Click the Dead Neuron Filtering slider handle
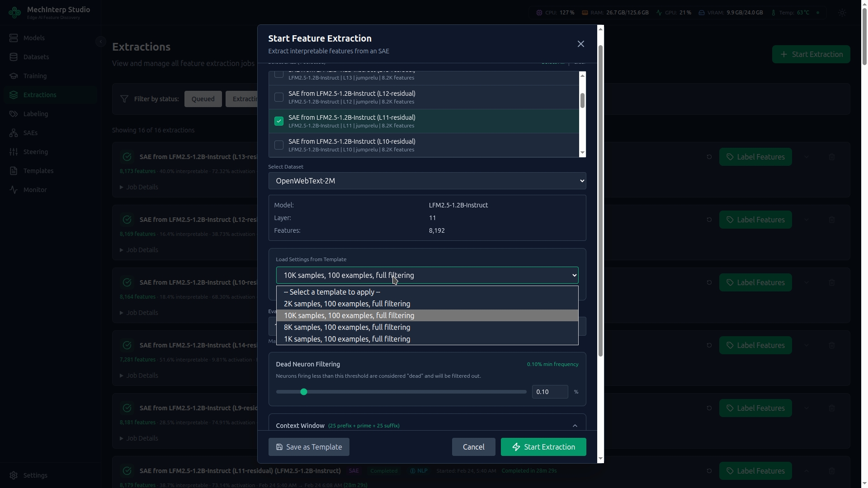This screenshot has width=868, height=488. [304, 392]
